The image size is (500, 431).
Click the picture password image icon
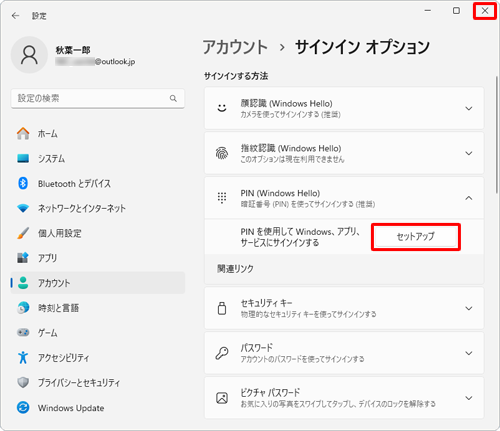click(222, 398)
